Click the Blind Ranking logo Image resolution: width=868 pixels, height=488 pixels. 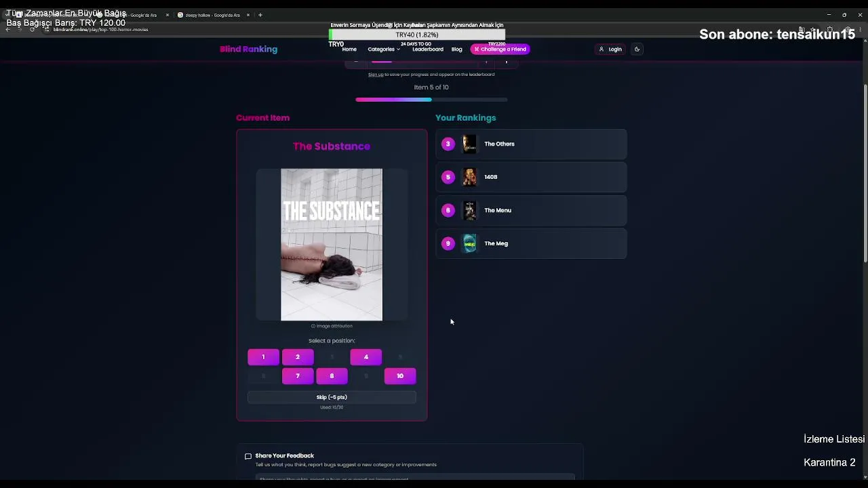tap(248, 49)
